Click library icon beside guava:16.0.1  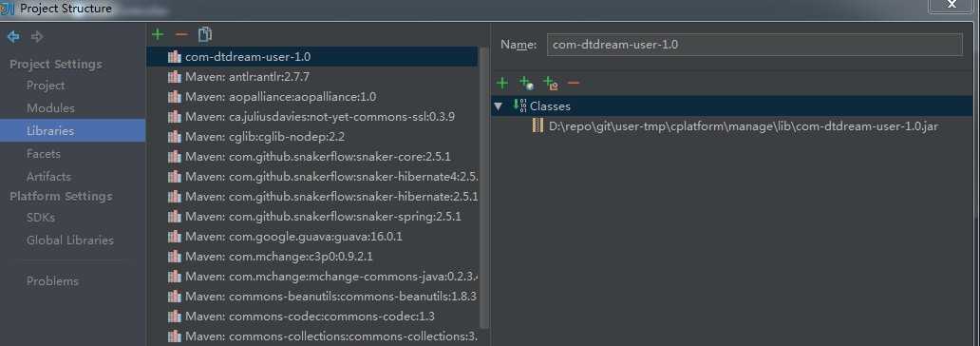coord(175,236)
